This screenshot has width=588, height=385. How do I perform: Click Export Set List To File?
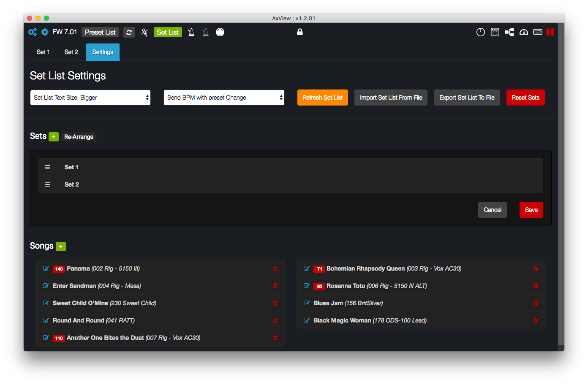click(x=467, y=98)
